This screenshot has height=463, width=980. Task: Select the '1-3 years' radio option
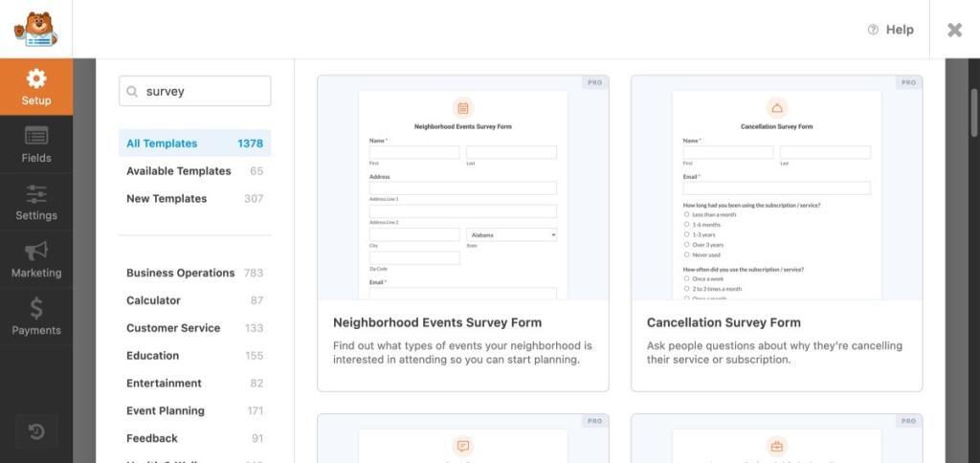687,234
